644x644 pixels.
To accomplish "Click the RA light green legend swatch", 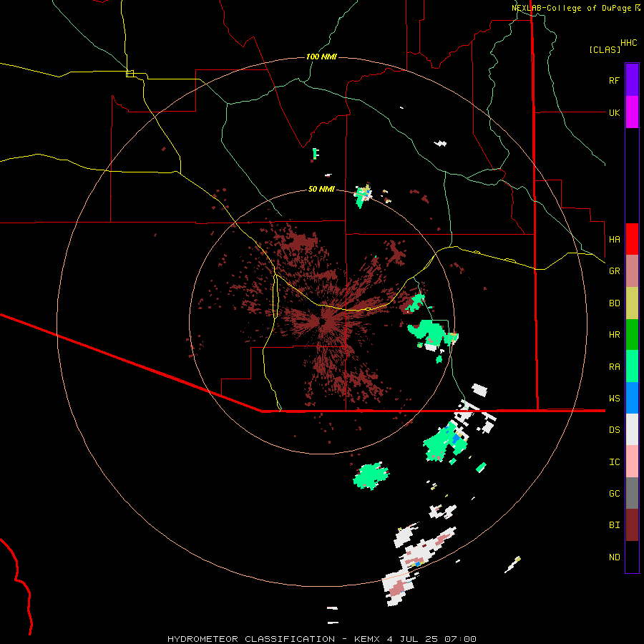I will pos(632,366).
